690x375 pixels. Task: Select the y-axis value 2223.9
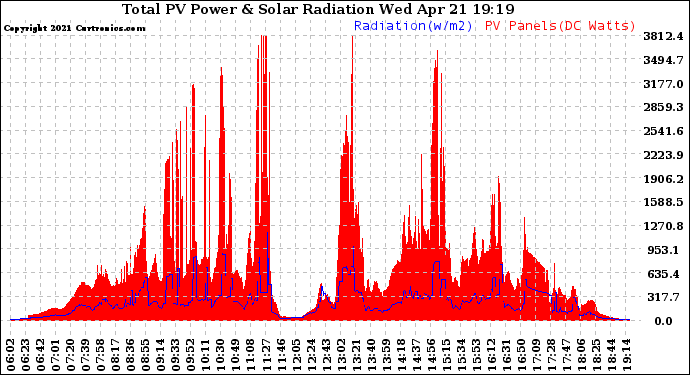click(663, 155)
